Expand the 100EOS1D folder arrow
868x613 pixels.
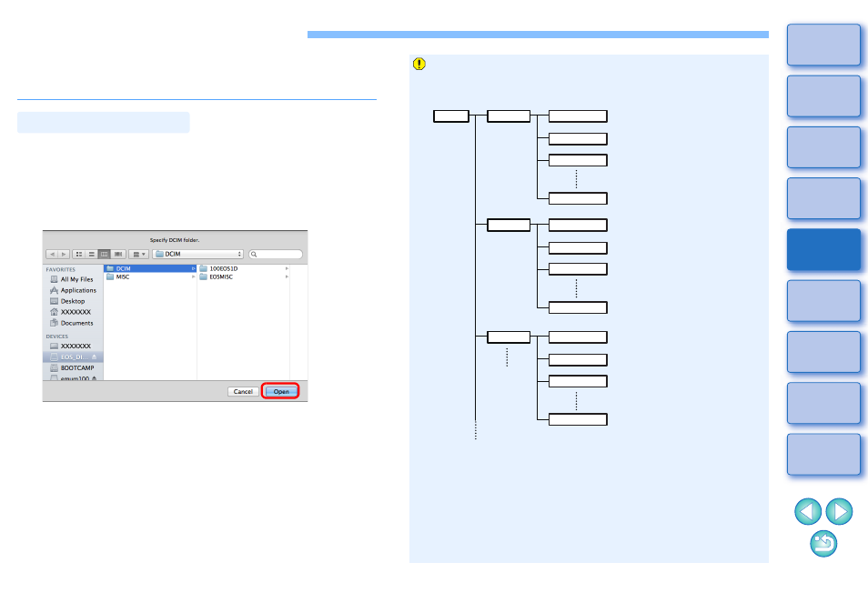(287, 268)
